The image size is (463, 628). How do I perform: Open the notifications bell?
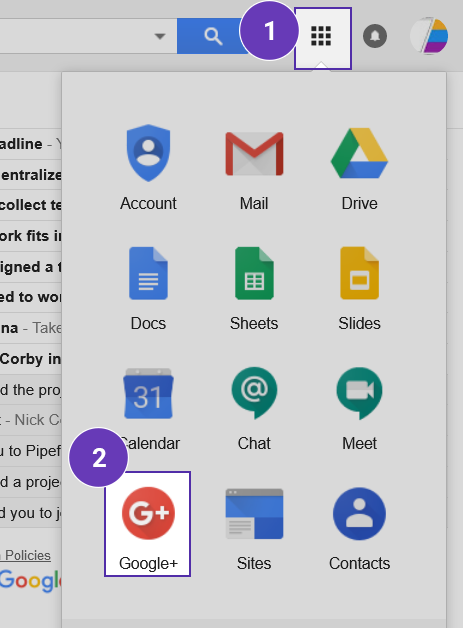click(x=375, y=36)
